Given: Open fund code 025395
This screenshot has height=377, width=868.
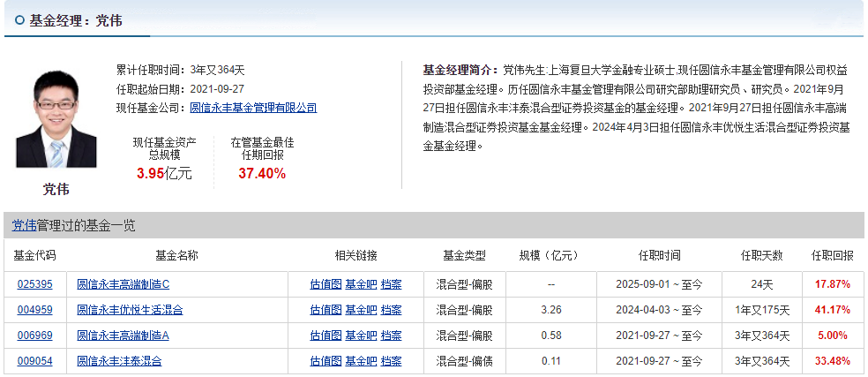Looking at the screenshot, I should tap(35, 284).
